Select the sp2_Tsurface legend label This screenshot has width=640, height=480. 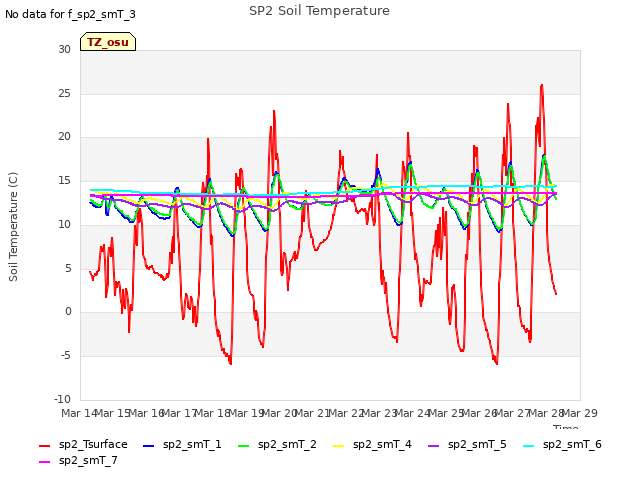[x=93, y=444]
